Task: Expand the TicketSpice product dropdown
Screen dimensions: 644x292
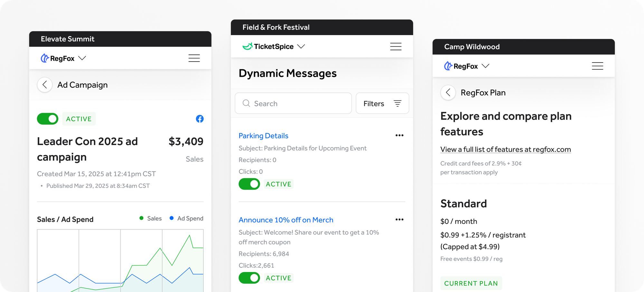Action: click(301, 46)
